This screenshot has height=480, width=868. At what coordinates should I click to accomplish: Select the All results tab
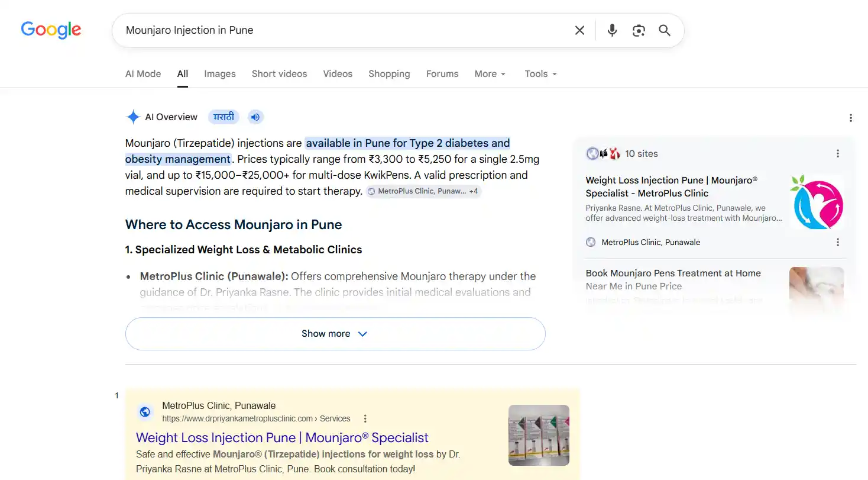183,74
